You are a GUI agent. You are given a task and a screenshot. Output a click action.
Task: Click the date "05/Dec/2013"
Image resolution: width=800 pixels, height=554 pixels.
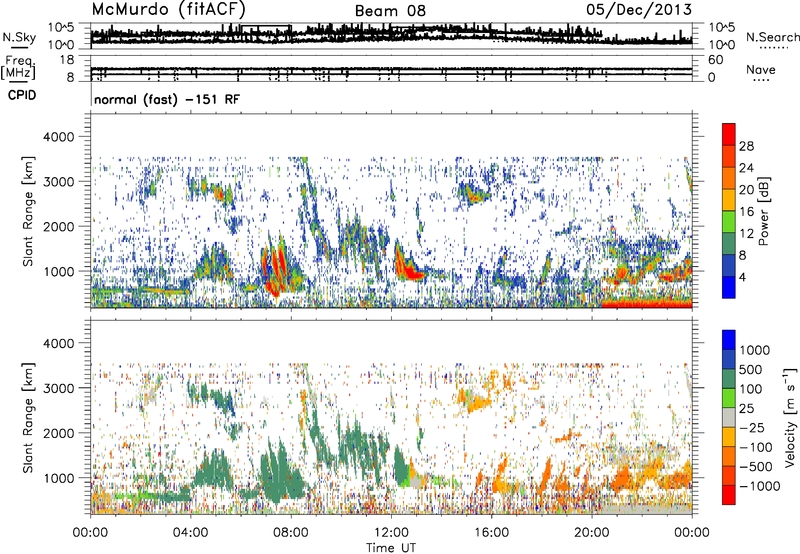(x=639, y=9)
